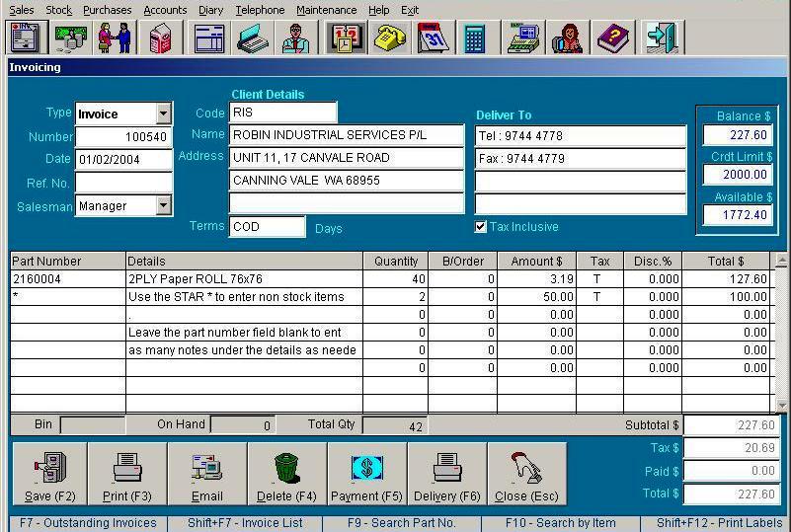Click the exit door toolbar icon
The image size is (791, 532).
[662, 38]
